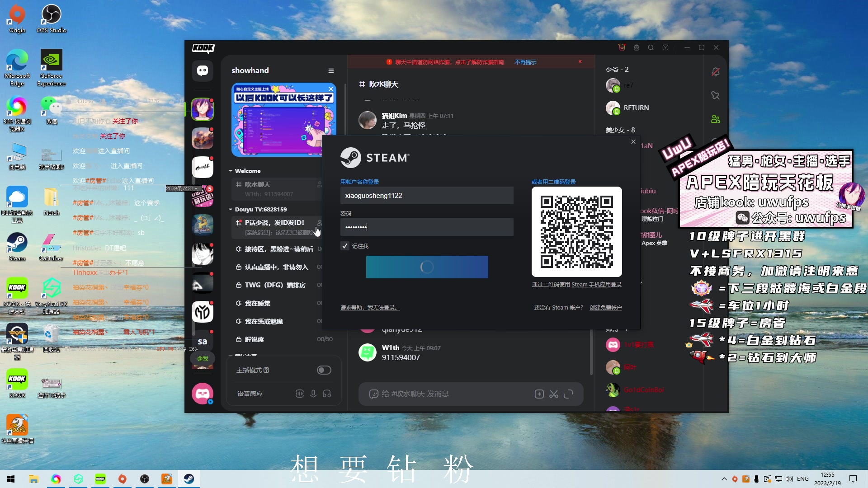Click the scissors screenshot icon
868x488 pixels.
click(x=554, y=394)
